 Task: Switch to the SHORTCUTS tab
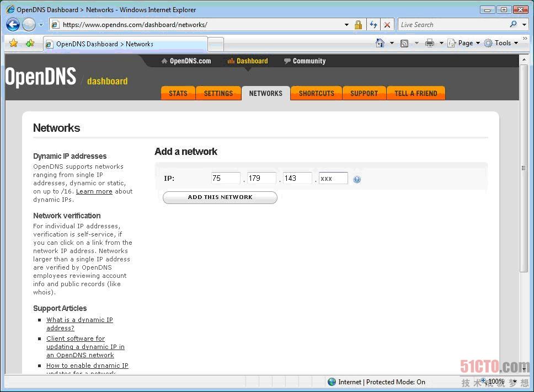pos(317,93)
